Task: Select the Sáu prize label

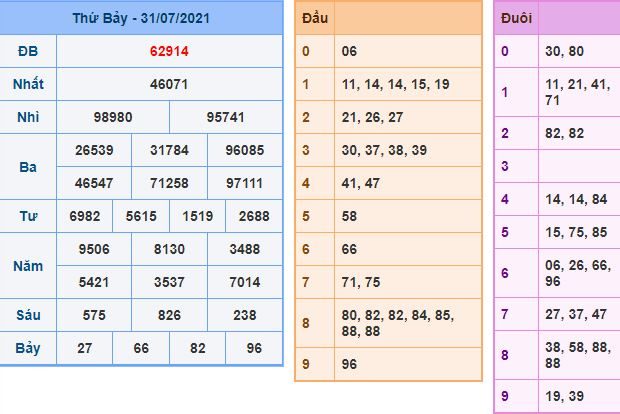Action: 28,315
